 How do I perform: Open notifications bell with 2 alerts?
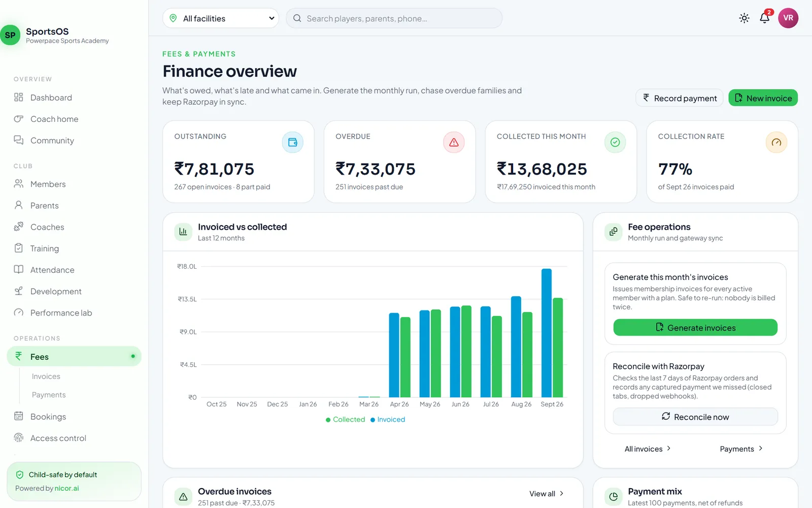click(765, 18)
